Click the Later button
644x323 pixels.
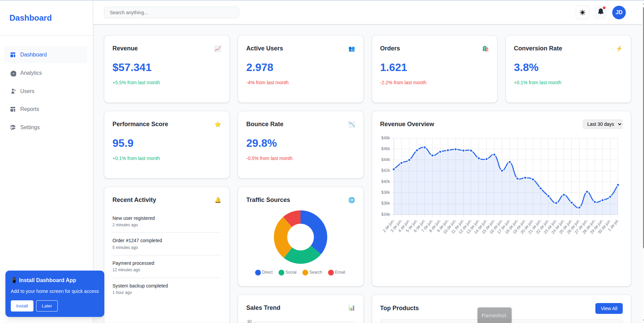47,306
